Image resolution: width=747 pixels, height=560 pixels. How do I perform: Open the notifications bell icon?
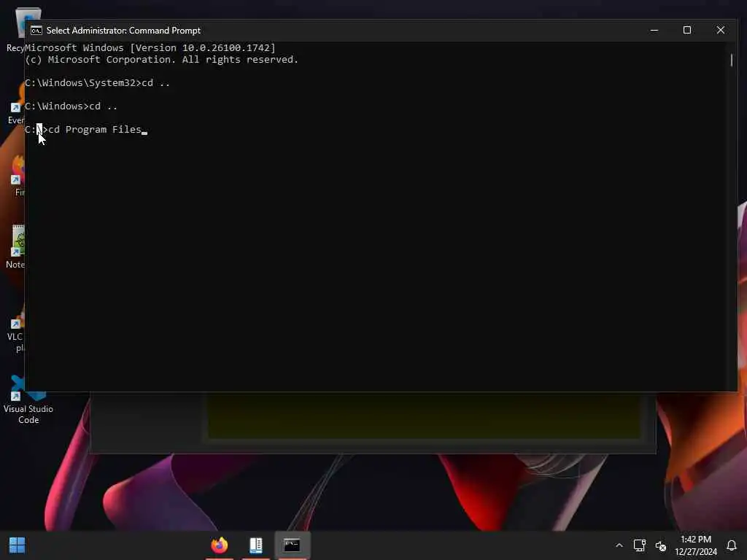point(731,545)
